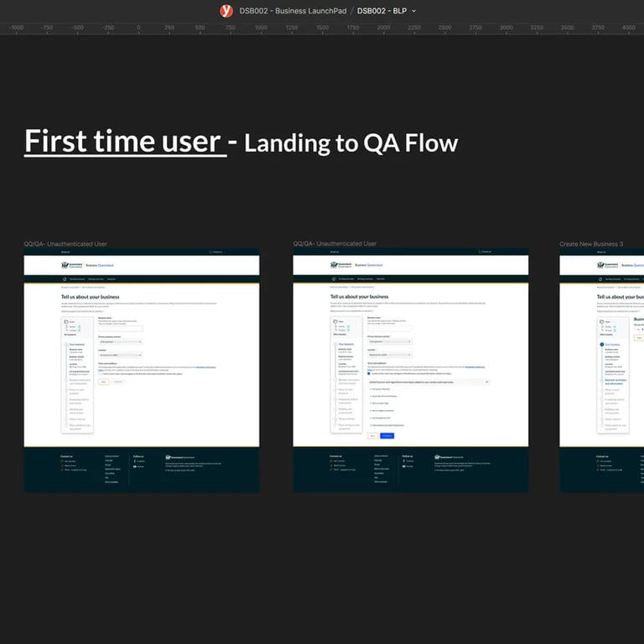This screenshot has width=644, height=644.
Task: Click the briefcase tasks icon in middle frame sidebar
Action: pos(335,321)
